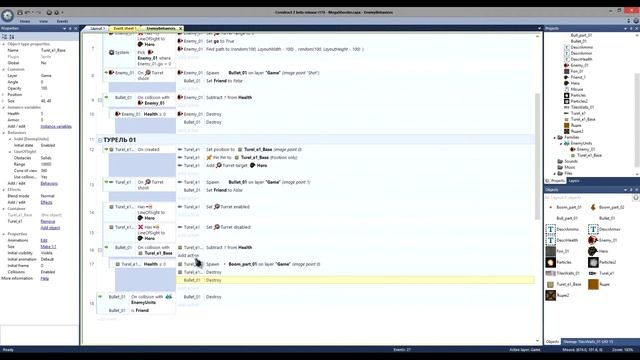The width and height of the screenshot is (640, 360).
Task: Open Instance variables link in Properties
Action: click(x=56, y=127)
